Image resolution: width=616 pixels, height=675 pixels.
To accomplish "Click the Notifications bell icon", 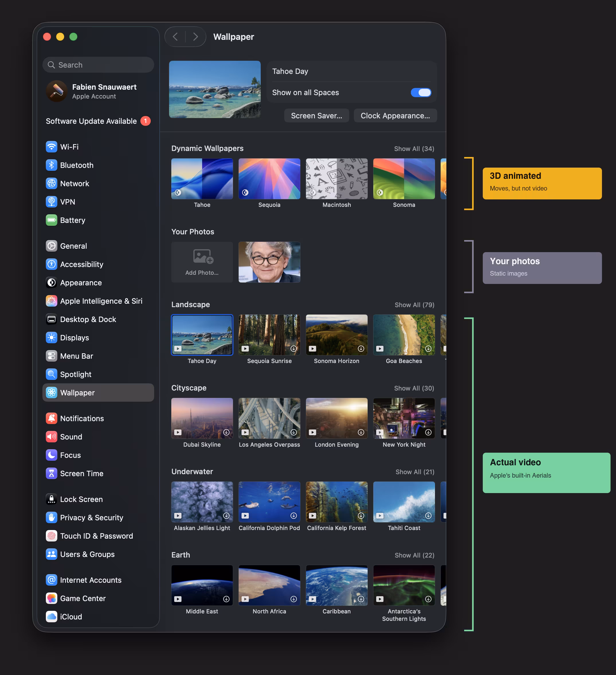I will 51,419.
